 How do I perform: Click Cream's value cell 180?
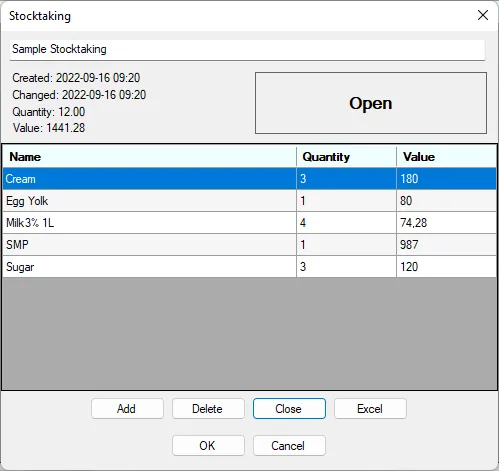coord(446,179)
